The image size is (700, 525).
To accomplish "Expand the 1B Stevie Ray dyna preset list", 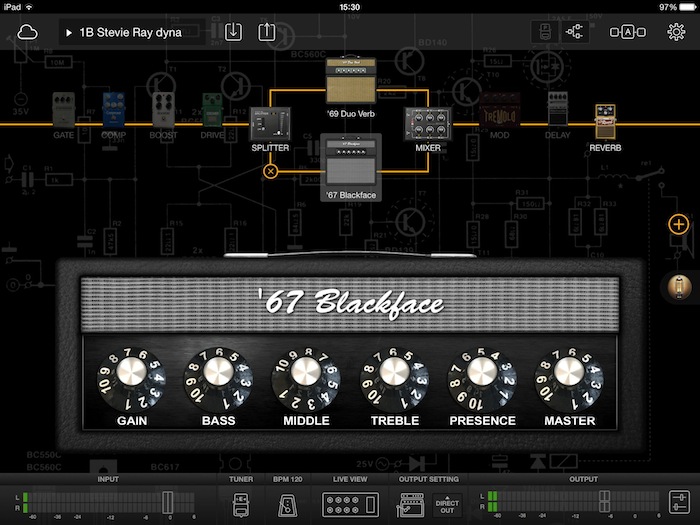I will 132,32.
